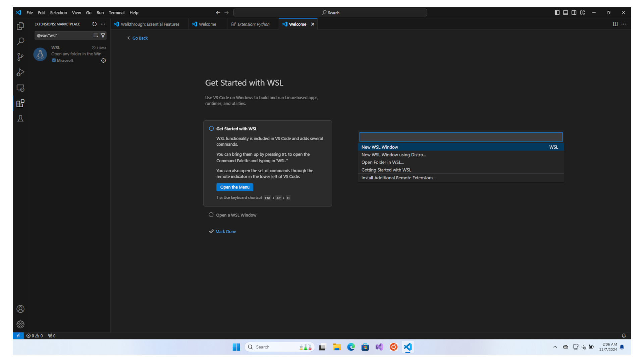644x362 pixels.
Task: Toggle the panel layout visibility
Action: point(566,12)
